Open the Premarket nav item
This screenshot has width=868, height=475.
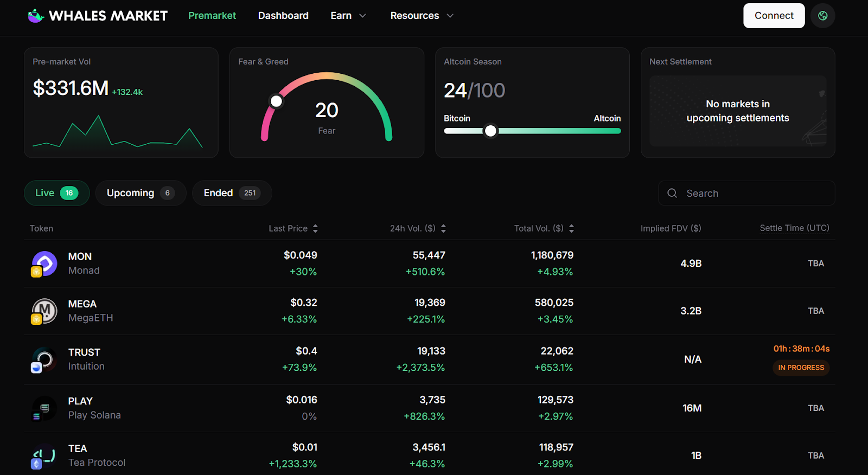pyautogui.click(x=212, y=16)
